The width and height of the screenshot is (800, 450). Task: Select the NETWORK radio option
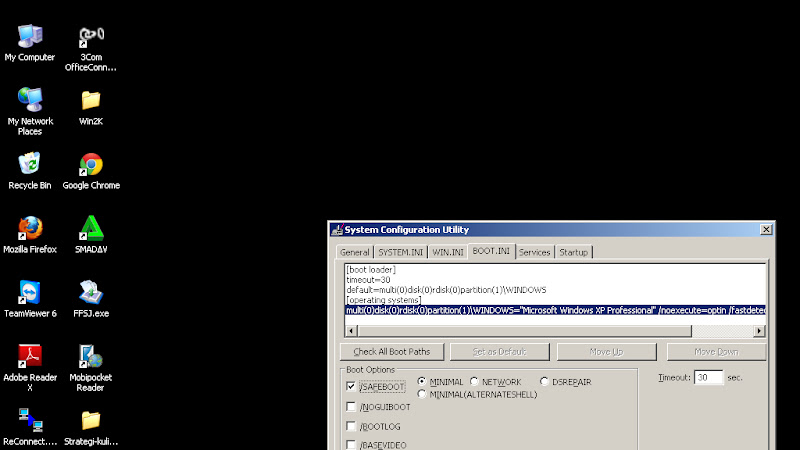pyautogui.click(x=474, y=381)
